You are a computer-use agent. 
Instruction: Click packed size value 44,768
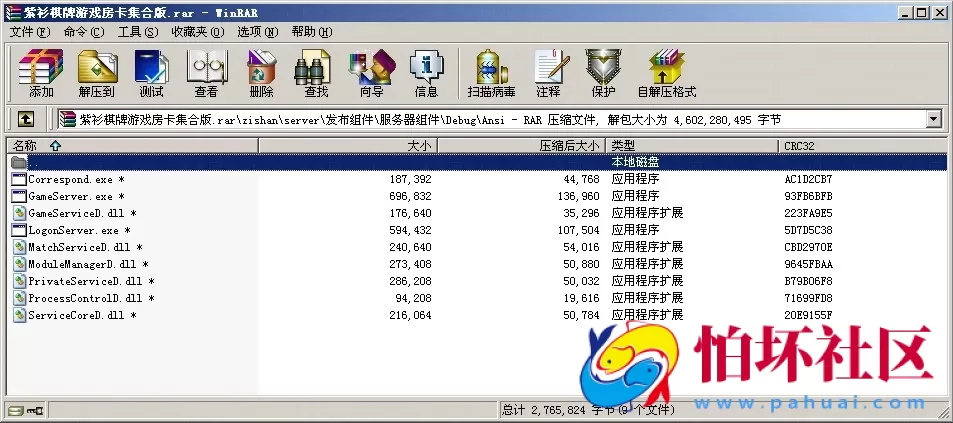pyautogui.click(x=581, y=179)
